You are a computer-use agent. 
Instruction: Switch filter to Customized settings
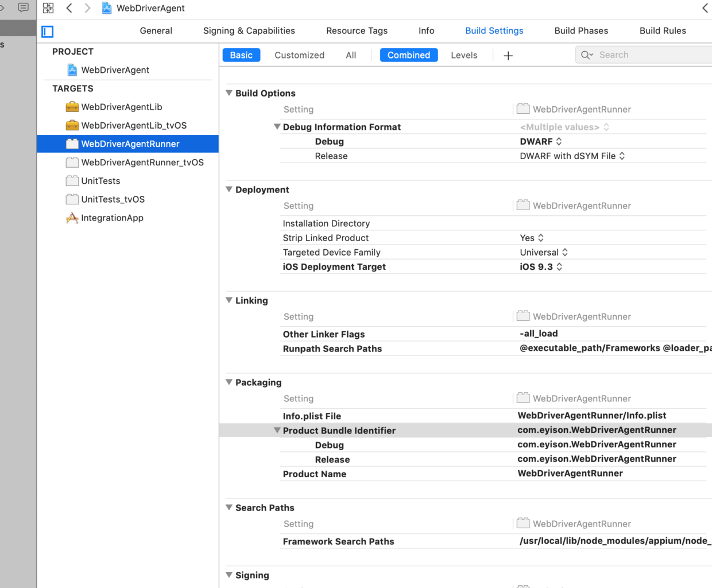(x=299, y=55)
